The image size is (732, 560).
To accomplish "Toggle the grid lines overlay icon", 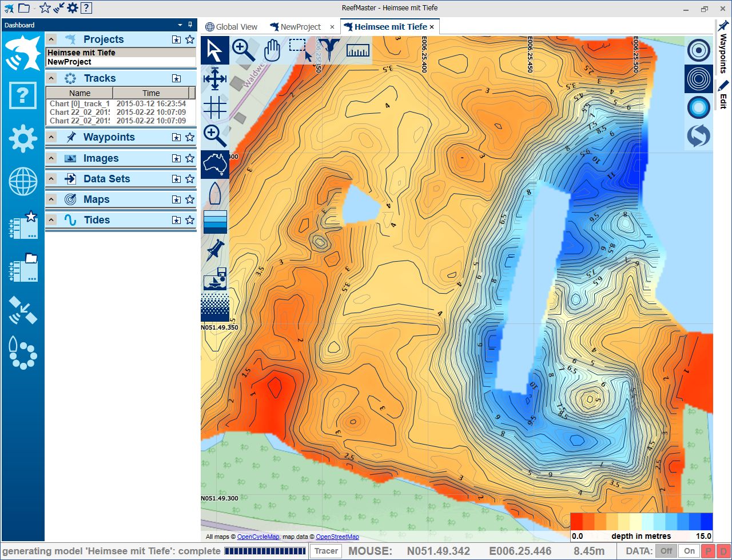I will point(215,107).
